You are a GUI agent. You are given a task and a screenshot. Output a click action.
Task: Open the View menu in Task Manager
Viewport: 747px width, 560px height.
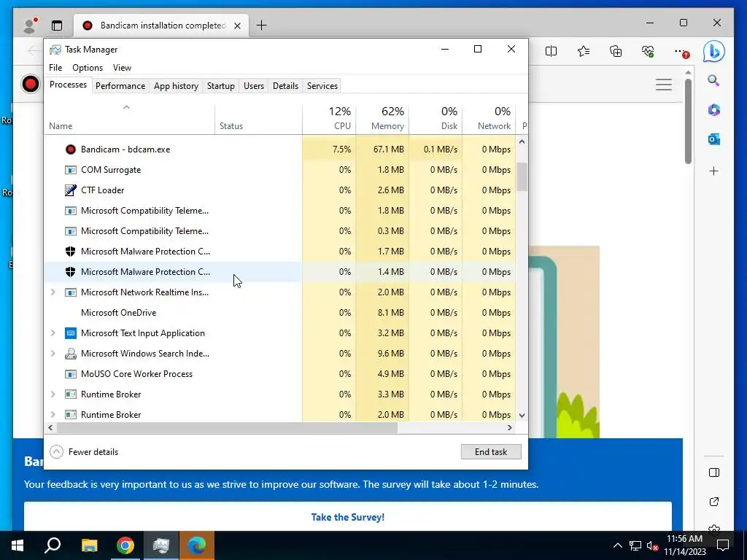pyautogui.click(x=122, y=68)
